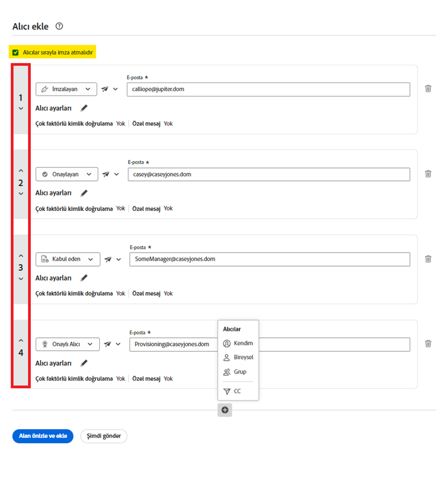Edit recipient settings for the first recipient
Viewport: 448px width, 495px height.
(x=84, y=108)
